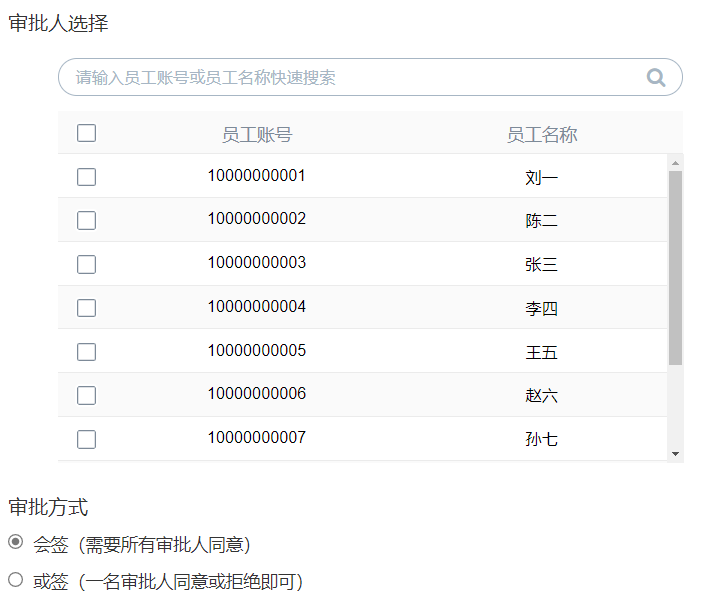707x614 pixels.
Task: Toggle the select-all header checkbox
Action: tap(86, 133)
